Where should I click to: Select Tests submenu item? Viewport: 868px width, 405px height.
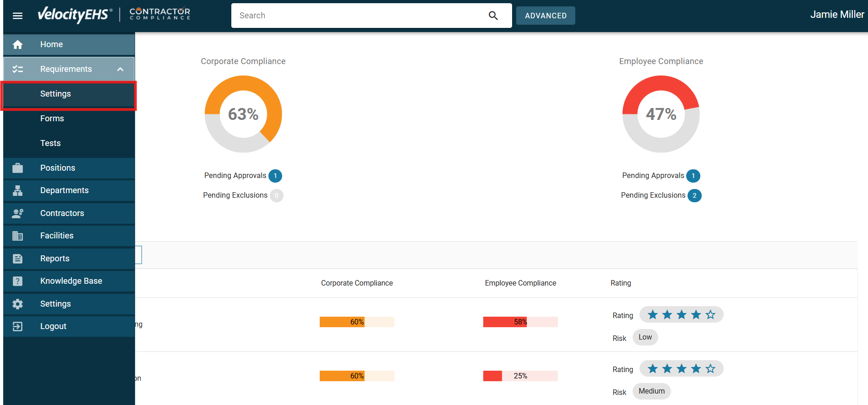[x=50, y=143]
